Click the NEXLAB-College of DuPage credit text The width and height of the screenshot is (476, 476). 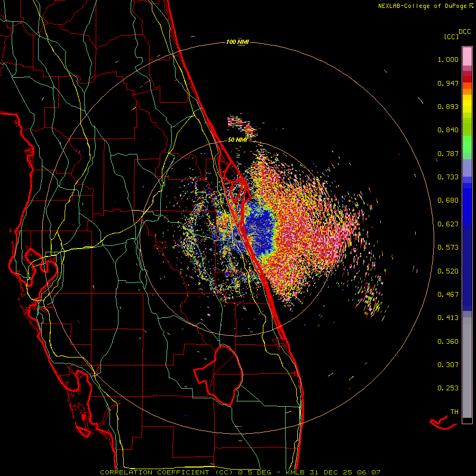click(423, 6)
